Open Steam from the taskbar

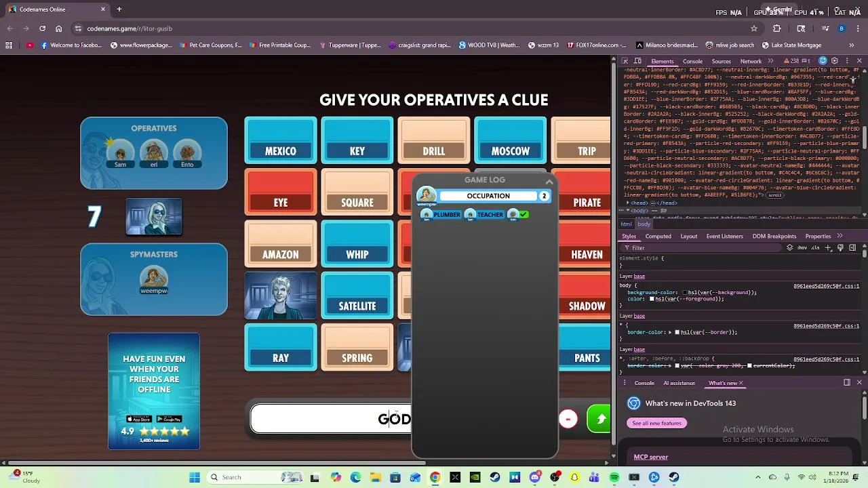tap(494, 477)
